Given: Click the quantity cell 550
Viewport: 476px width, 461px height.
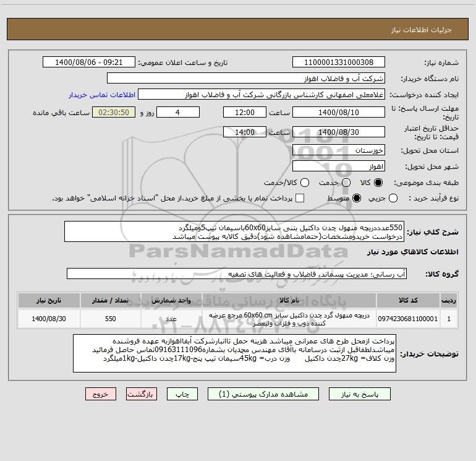Looking at the screenshot, I should point(111,319).
